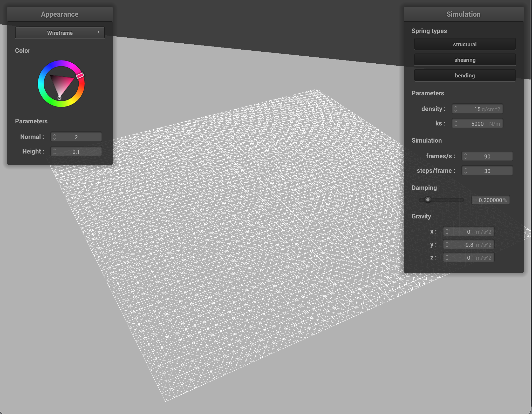
Task: Click inside the color wheel saturation triangle
Action: coord(62,84)
